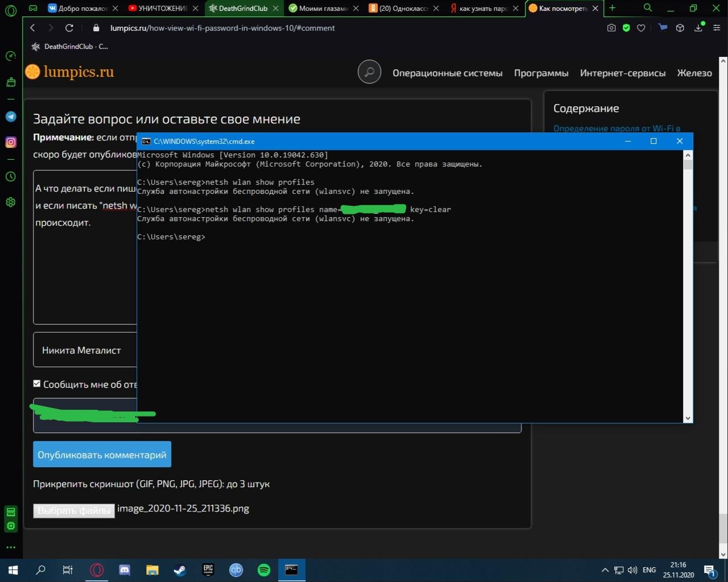Open "Программы" menu item
Screen dimensions: 728x582
[x=541, y=73]
